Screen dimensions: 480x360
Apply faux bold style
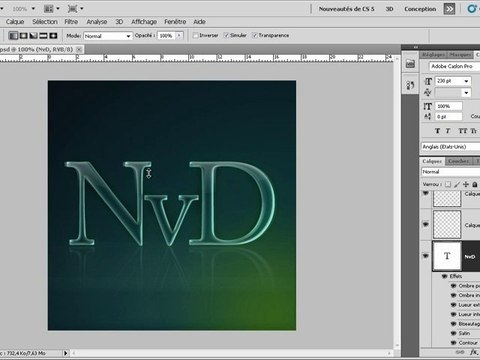click(437, 131)
